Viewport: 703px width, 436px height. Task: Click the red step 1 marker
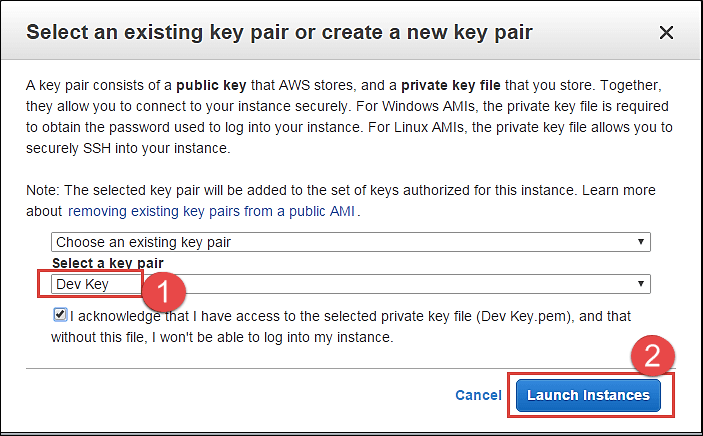click(x=164, y=295)
